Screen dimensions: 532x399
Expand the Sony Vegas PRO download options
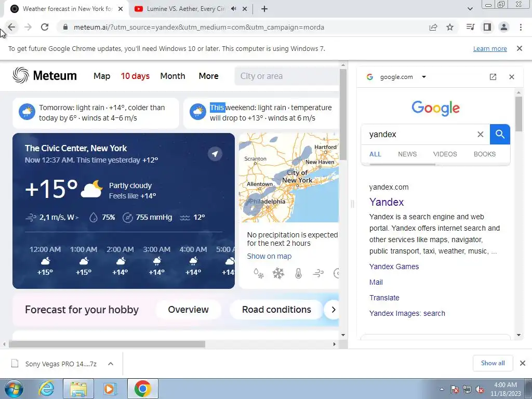111,364
